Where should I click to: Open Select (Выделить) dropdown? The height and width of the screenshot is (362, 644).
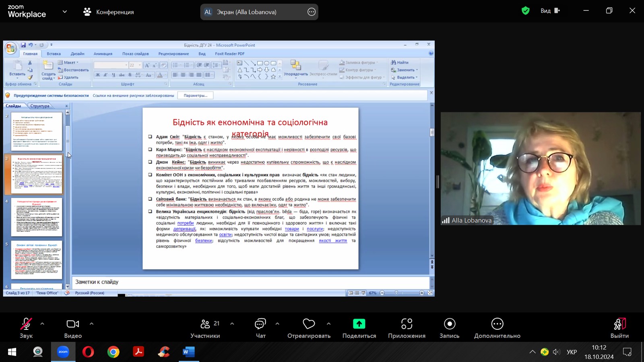pyautogui.click(x=405, y=77)
